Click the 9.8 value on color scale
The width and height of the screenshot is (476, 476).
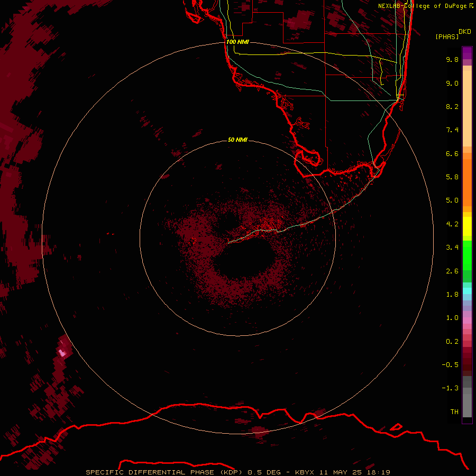tap(452, 59)
